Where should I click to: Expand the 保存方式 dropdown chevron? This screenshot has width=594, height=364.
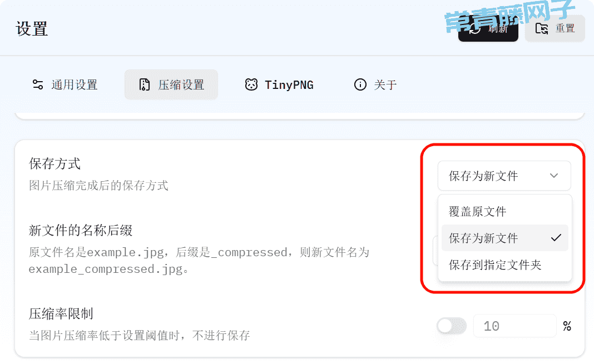click(554, 176)
